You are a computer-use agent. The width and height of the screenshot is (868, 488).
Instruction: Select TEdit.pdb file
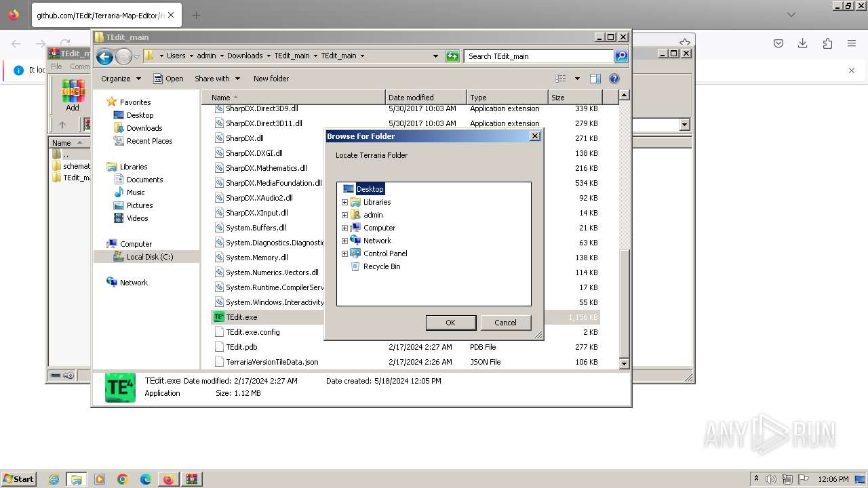241,347
